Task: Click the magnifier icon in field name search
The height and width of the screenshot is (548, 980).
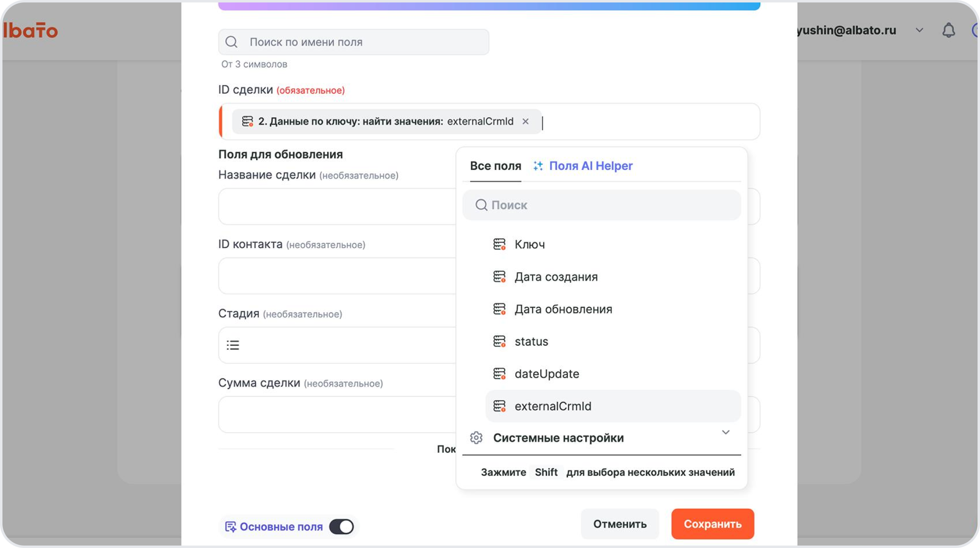Action: (x=232, y=42)
